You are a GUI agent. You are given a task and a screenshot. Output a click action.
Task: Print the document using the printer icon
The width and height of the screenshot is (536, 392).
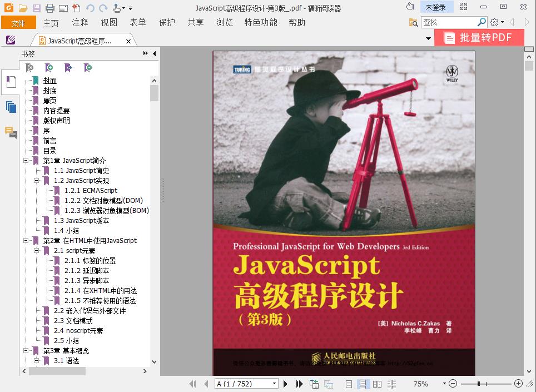(x=50, y=8)
